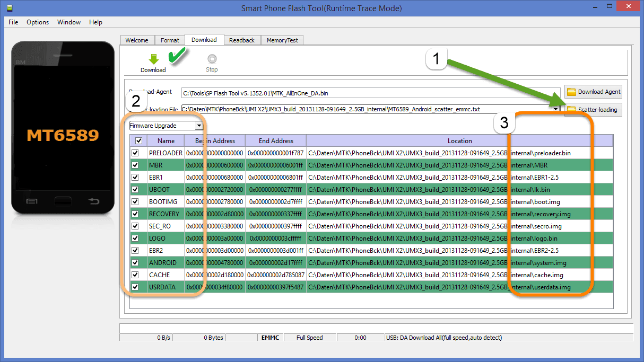Expand the scatter-loading file path dropdown arrow
The height and width of the screenshot is (362, 644).
(x=556, y=109)
